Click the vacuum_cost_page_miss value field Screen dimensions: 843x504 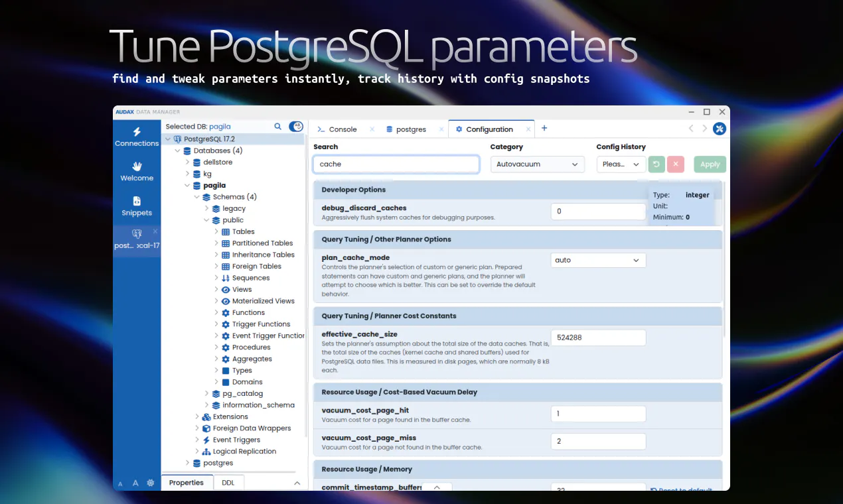598,442
